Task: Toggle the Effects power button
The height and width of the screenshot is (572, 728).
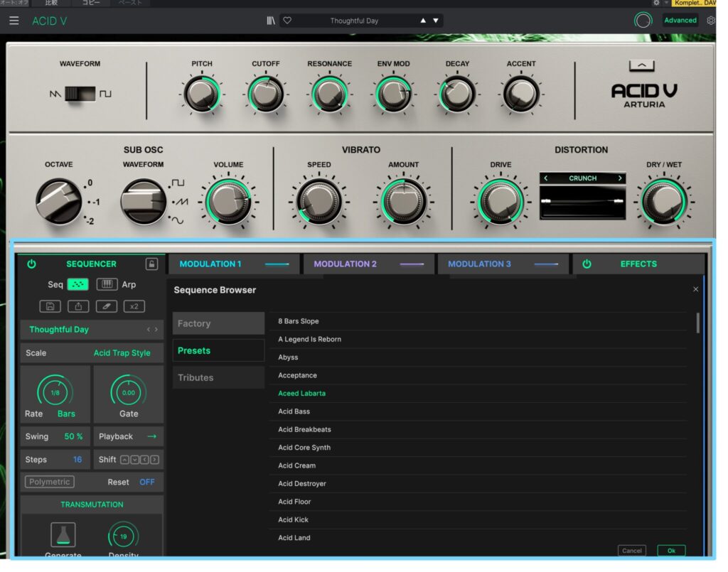Action: click(x=587, y=264)
